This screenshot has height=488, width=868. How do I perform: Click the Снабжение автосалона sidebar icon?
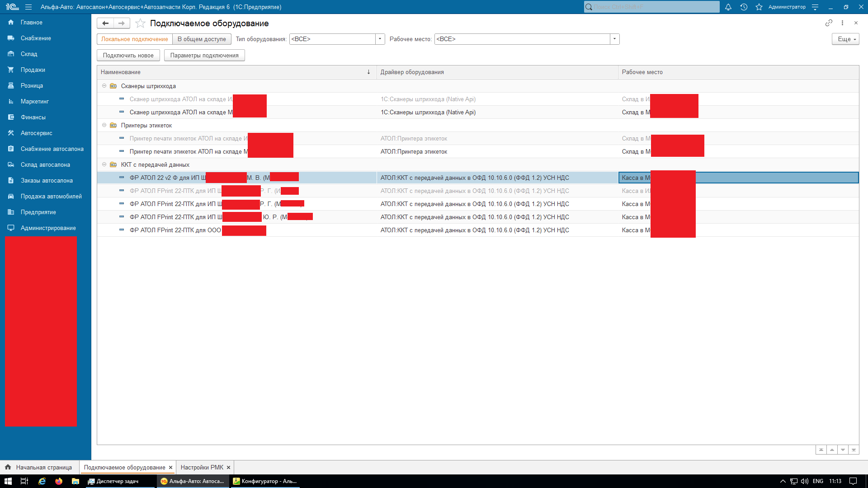[x=11, y=149]
